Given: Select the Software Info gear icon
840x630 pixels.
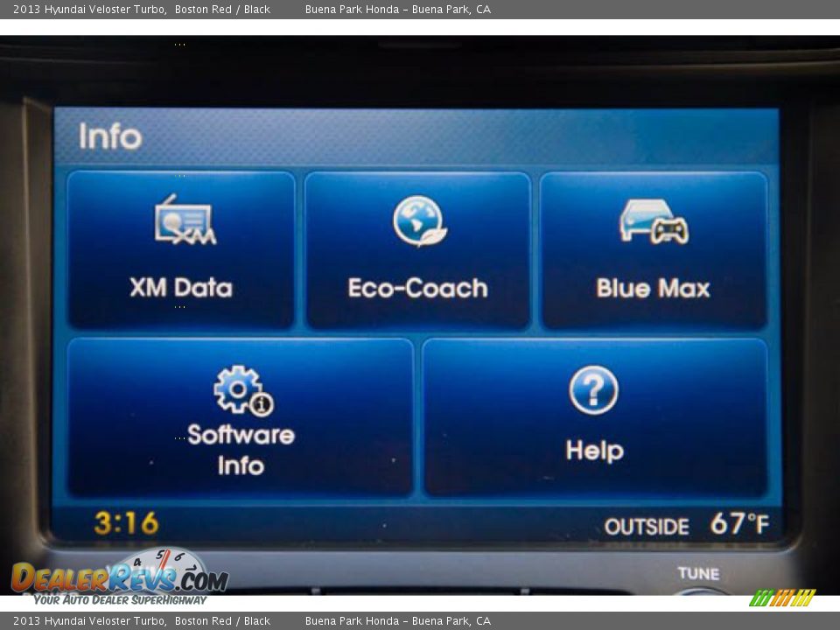Looking at the screenshot, I should pyautogui.click(x=242, y=390).
